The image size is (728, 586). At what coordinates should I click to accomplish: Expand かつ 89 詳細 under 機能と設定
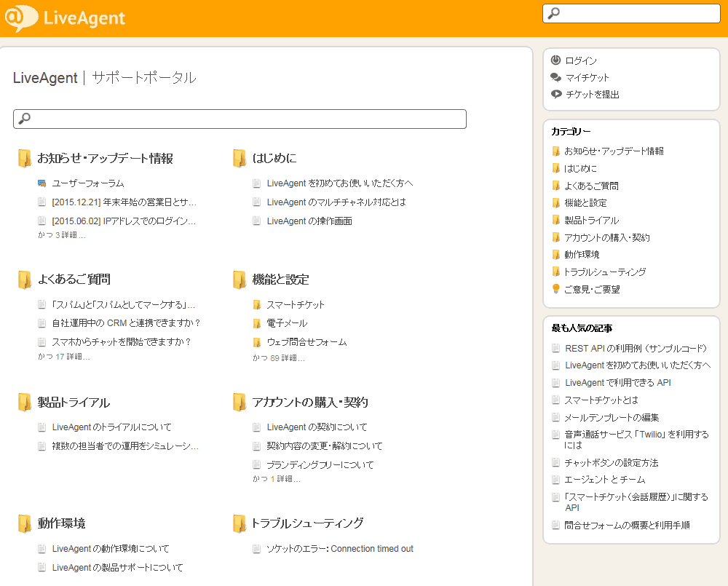[x=279, y=358]
